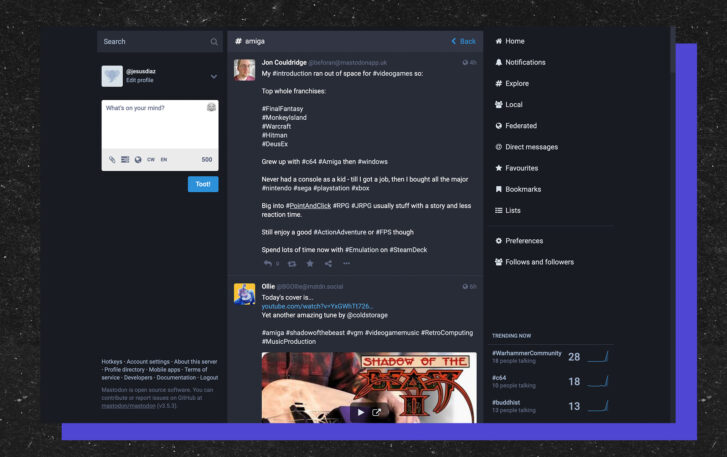This screenshot has height=457, width=727.
Task: Open Bookmarks from the navigation
Action: pyautogui.click(x=523, y=189)
